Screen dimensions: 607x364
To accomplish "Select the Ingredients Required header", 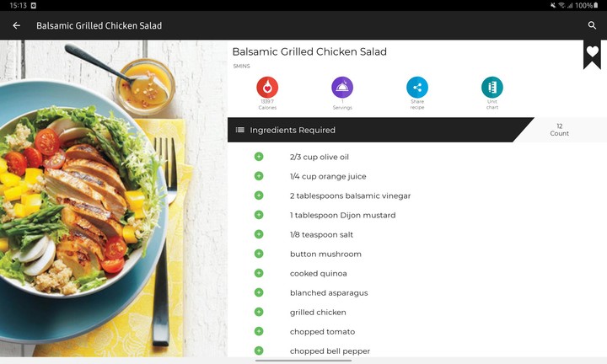I will [293, 131].
